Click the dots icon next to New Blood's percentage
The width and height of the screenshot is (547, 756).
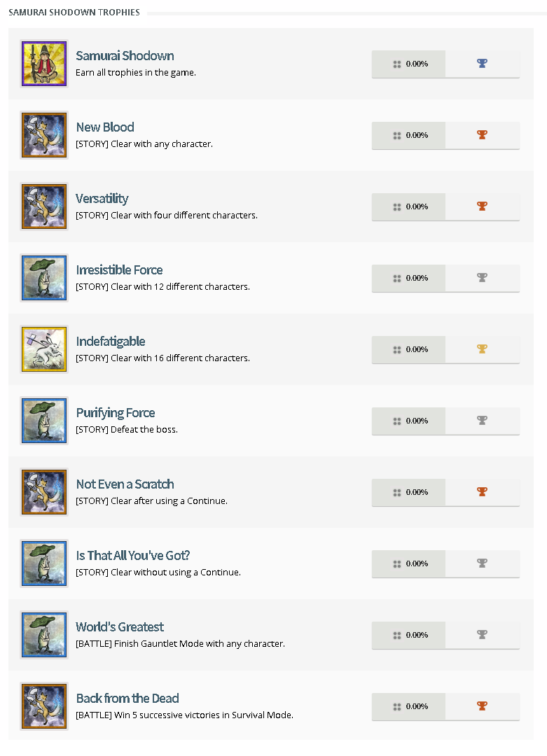click(396, 135)
